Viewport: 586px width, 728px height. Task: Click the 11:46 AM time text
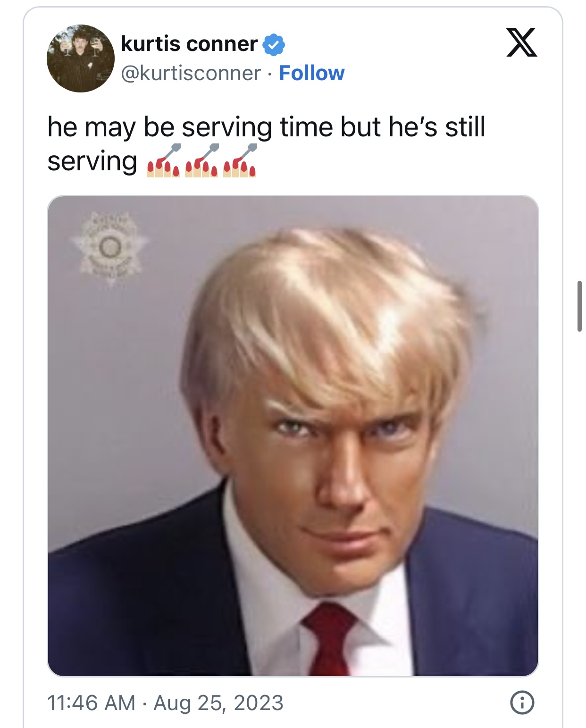click(x=91, y=703)
